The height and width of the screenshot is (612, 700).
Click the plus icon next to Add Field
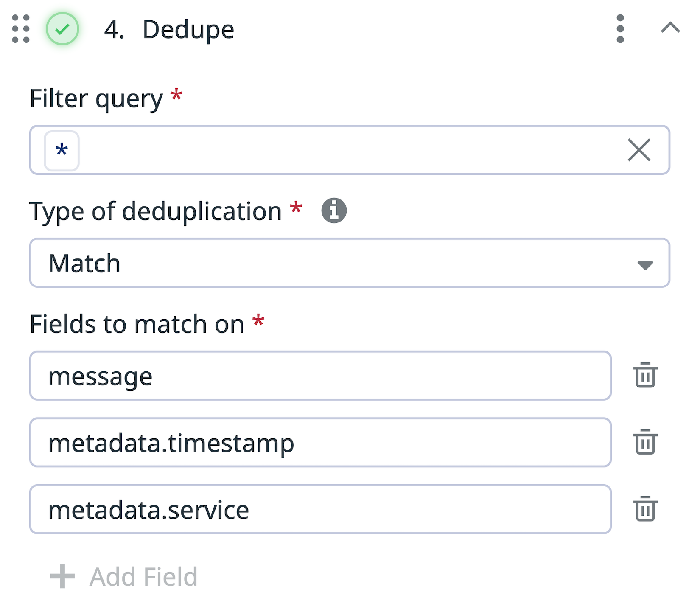click(x=62, y=576)
